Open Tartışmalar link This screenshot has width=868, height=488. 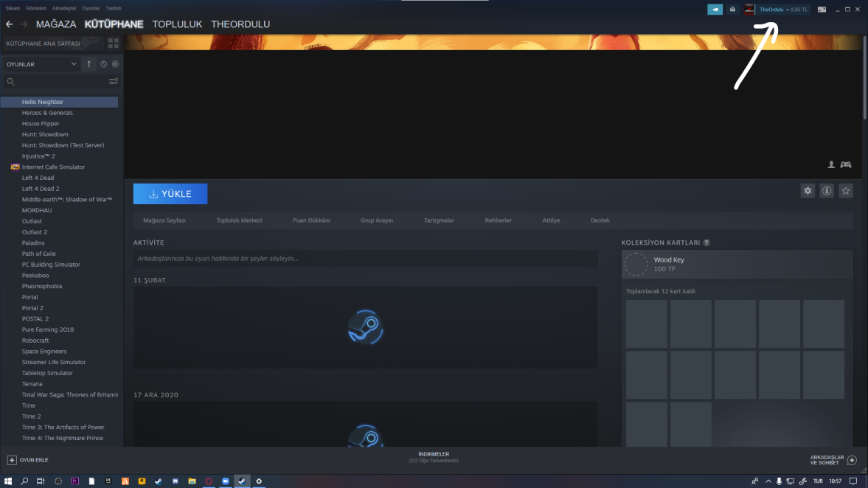[439, 220]
